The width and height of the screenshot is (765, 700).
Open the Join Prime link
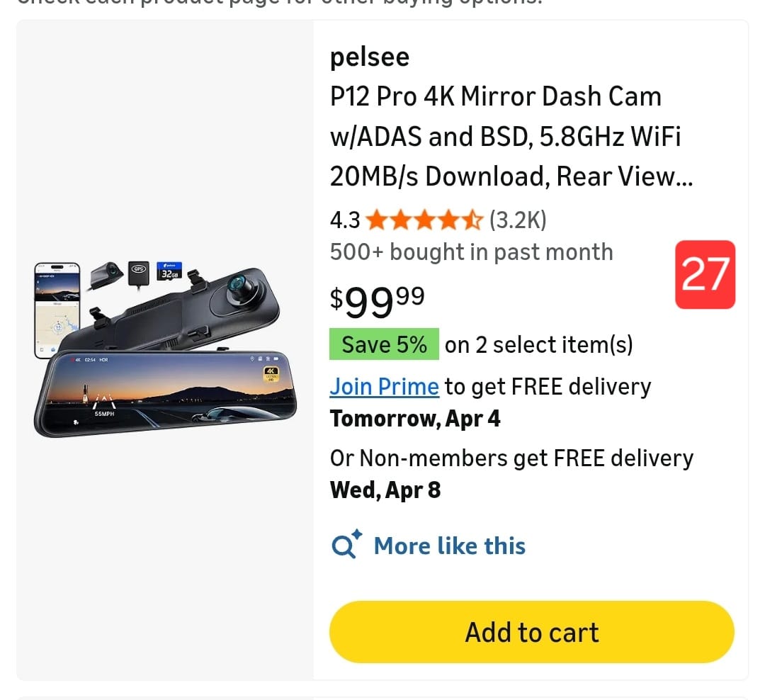[384, 387]
